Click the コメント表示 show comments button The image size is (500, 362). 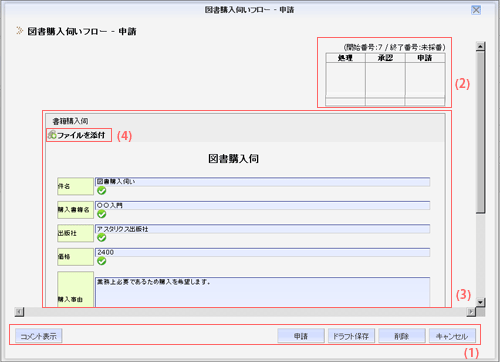click(39, 336)
